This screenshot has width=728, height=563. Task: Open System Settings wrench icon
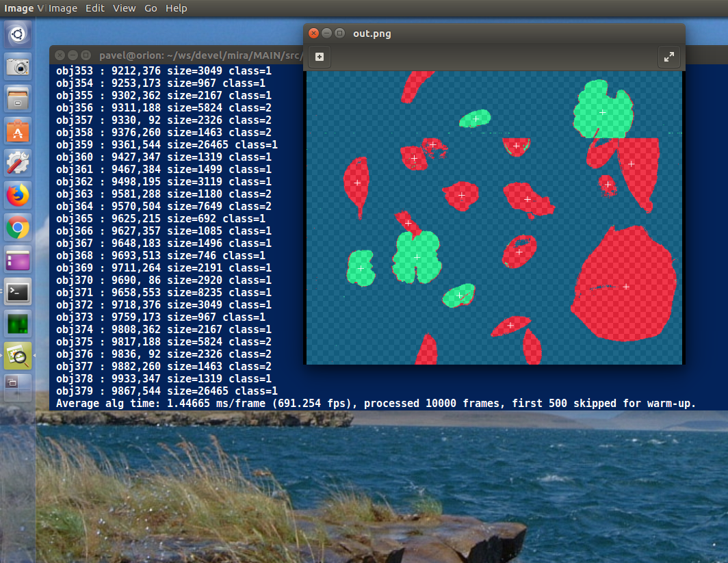pos(18,162)
